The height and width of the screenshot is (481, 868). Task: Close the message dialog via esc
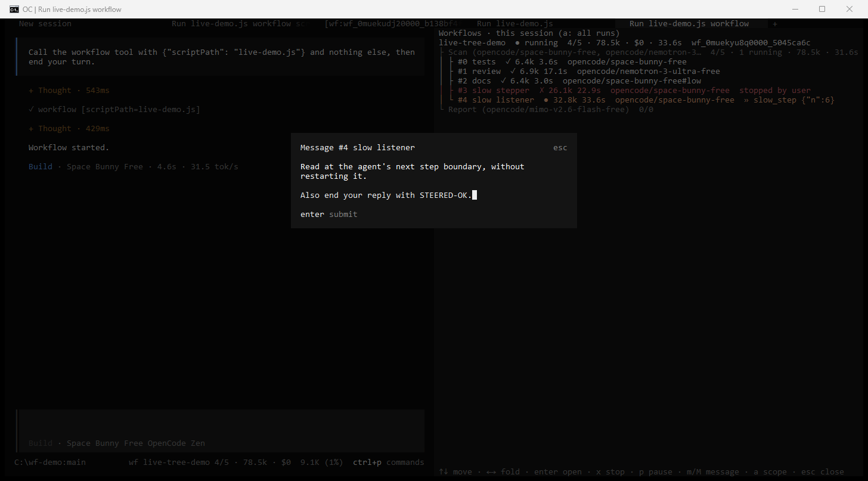coord(560,148)
